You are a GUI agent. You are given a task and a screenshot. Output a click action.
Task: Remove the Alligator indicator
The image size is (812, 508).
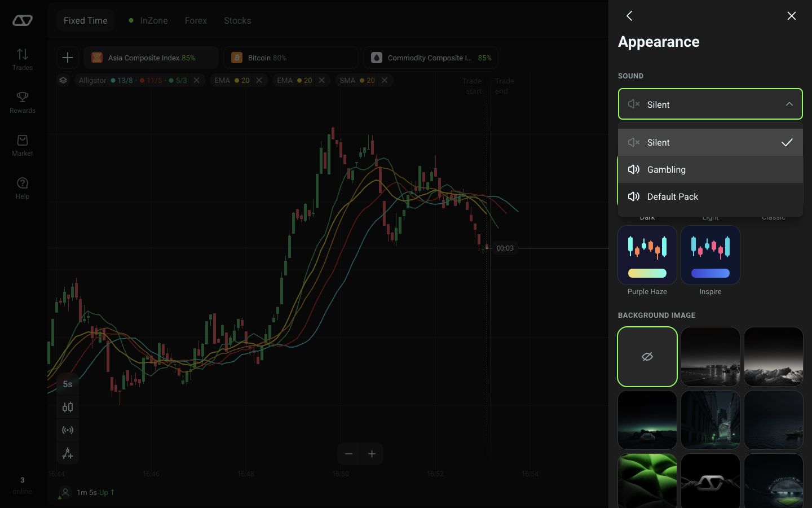click(x=197, y=80)
